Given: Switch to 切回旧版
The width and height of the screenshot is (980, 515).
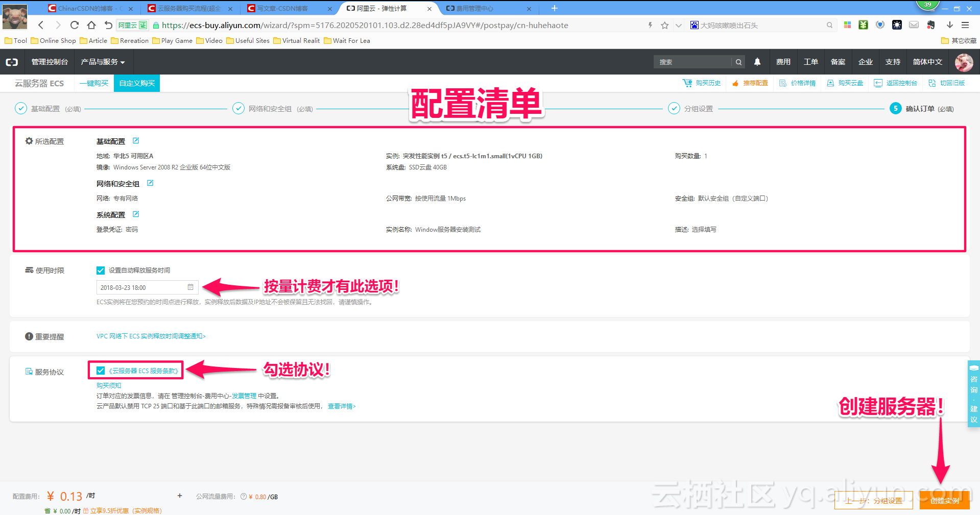Looking at the screenshot, I should pyautogui.click(x=946, y=83).
